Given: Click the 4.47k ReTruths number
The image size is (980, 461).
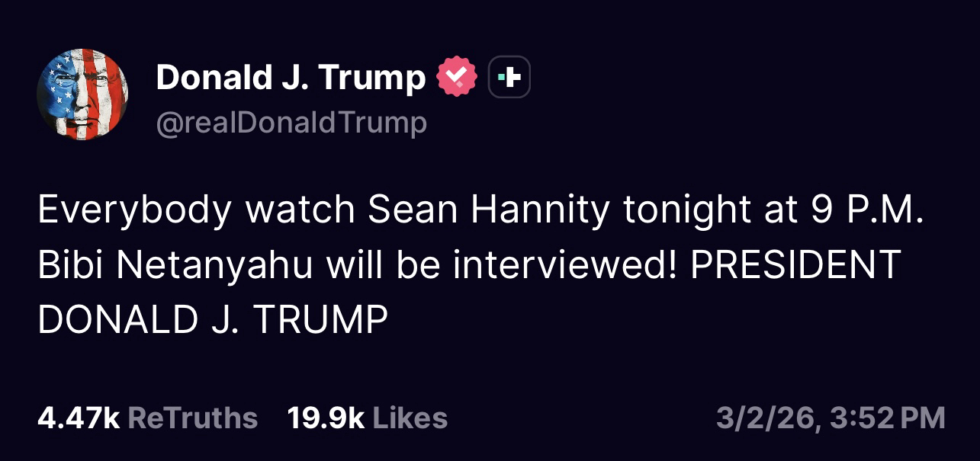Looking at the screenshot, I should (x=79, y=418).
